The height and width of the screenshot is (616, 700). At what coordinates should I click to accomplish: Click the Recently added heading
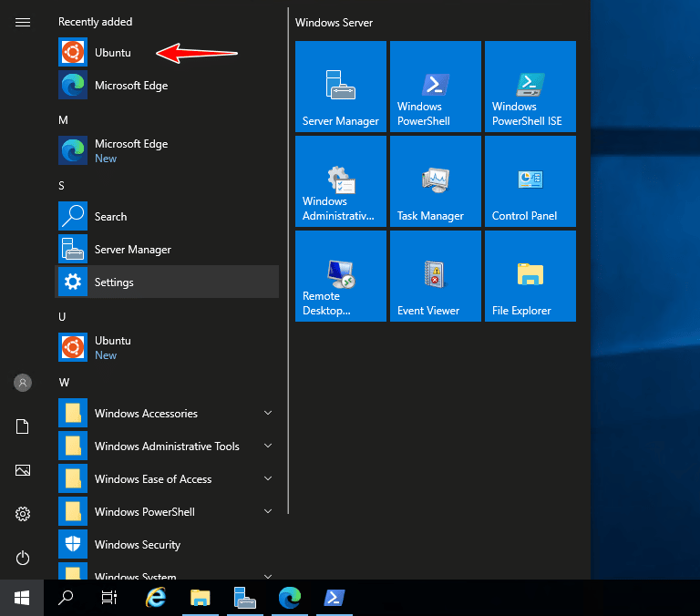pyautogui.click(x=95, y=22)
